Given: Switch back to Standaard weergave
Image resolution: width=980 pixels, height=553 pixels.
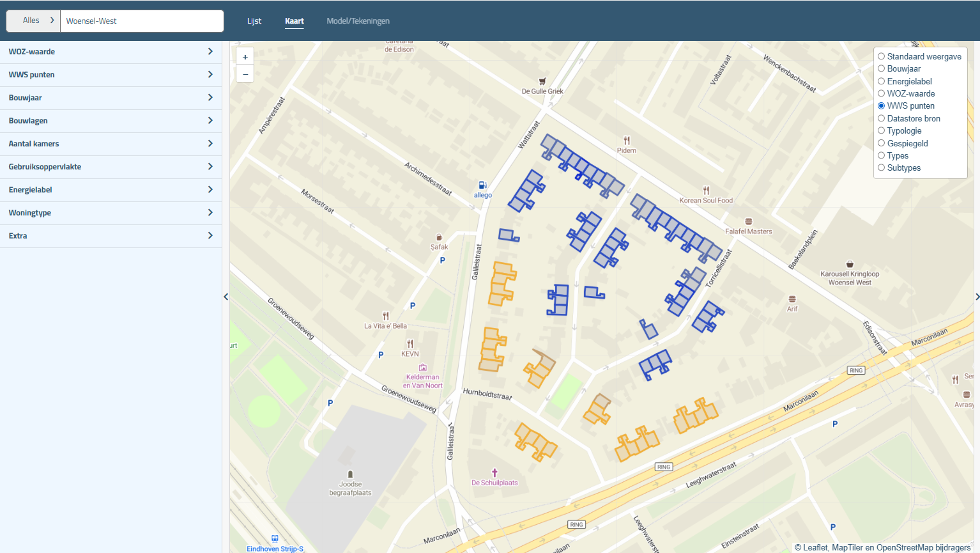Looking at the screenshot, I should click(881, 56).
